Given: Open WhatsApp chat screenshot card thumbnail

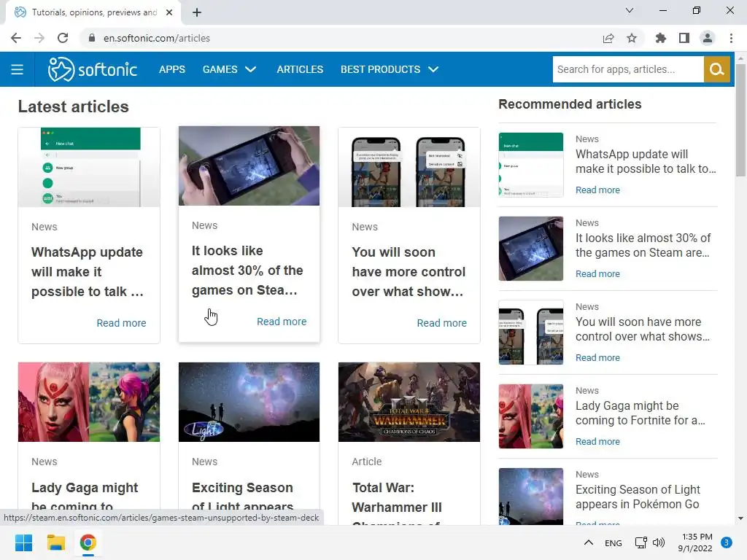Looking at the screenshot, I should pyautogui.click(x=89, y=167).
